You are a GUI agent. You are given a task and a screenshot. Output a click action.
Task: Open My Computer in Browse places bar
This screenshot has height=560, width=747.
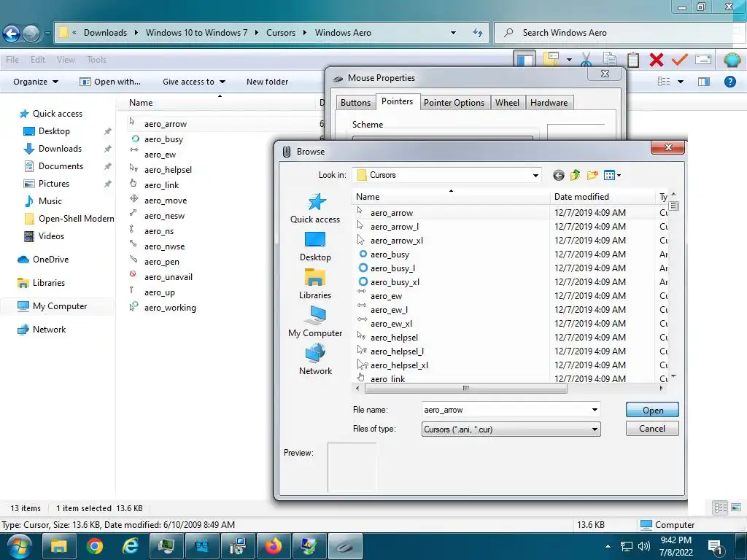click(x=315, y=322)
